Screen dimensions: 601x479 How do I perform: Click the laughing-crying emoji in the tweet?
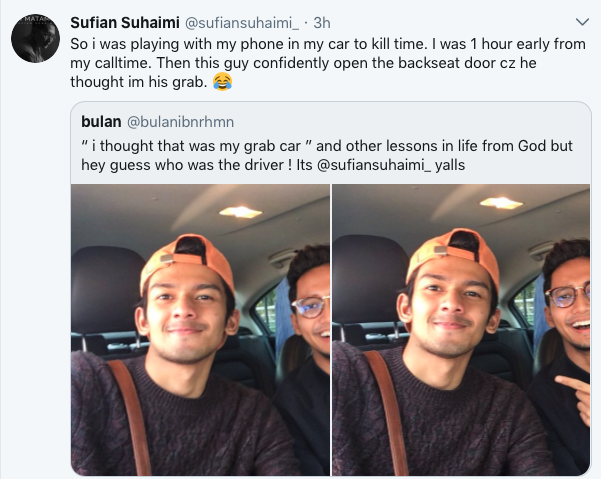point(222,84)
